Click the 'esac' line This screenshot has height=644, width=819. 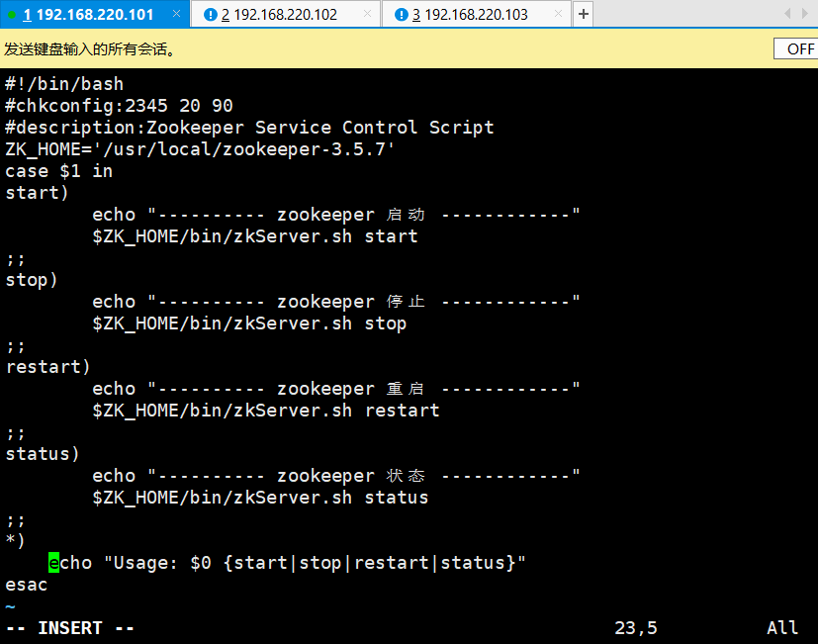click(x=26, y=585)
